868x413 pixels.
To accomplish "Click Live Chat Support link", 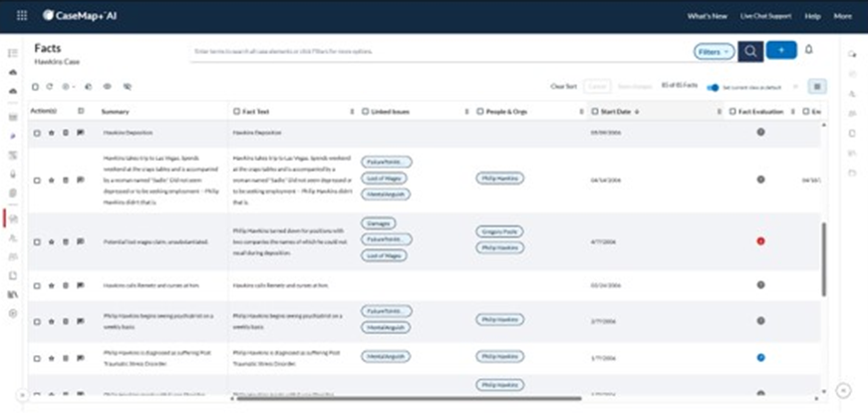I will click(765, 16).
